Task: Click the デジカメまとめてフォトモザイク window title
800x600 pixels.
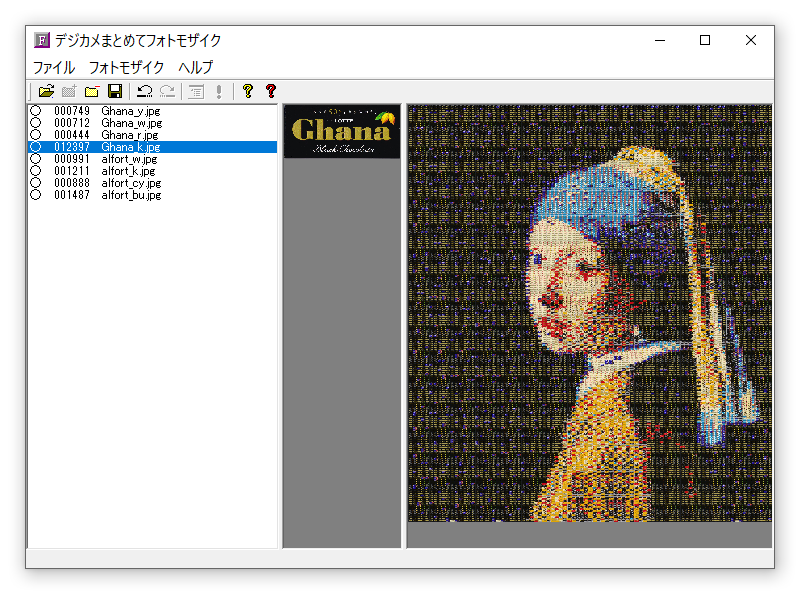Action: click(x=138, y=40)
